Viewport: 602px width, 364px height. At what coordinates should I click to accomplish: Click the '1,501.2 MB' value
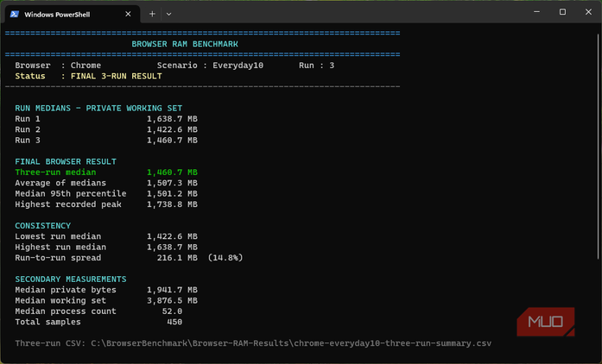172,194
